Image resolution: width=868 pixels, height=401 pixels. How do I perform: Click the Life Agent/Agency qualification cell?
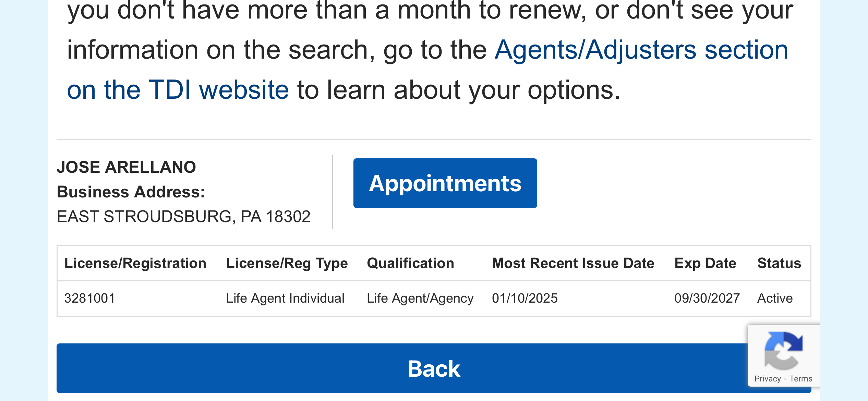click(x=420, y=298)
